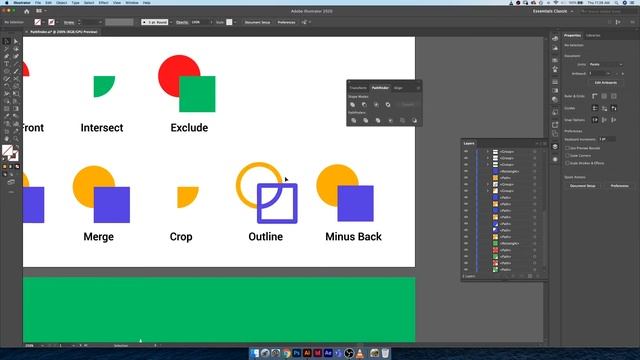Screen dimensions: 640x360
Task: Open the Object menu
Action: 61,2
